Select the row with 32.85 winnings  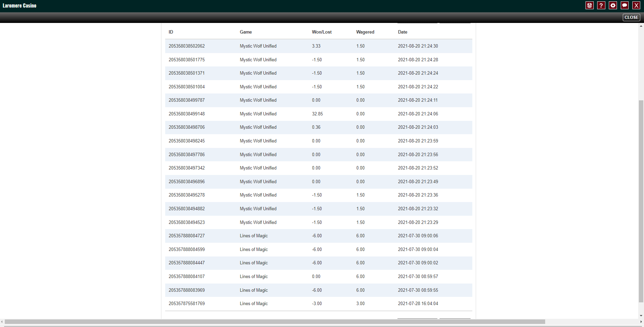317,114
